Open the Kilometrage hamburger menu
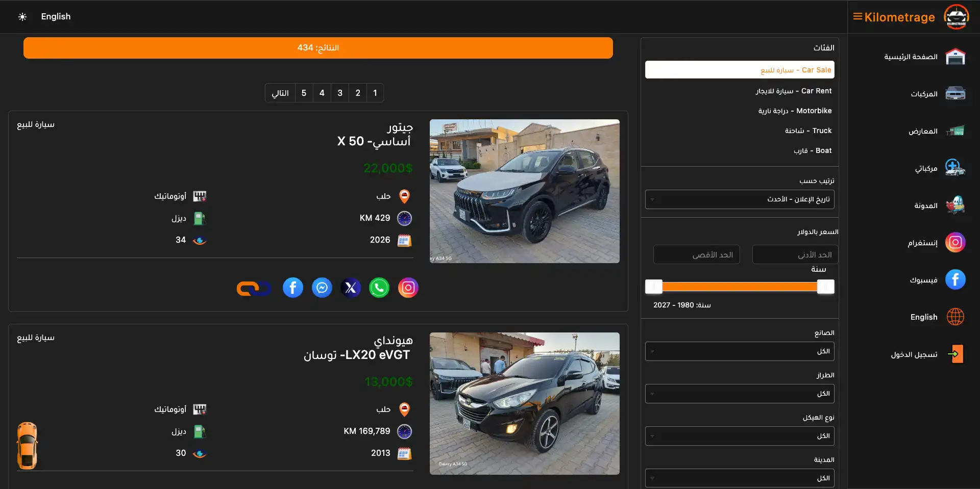Viewport: 980px width, 489px height. click(857, 17)
